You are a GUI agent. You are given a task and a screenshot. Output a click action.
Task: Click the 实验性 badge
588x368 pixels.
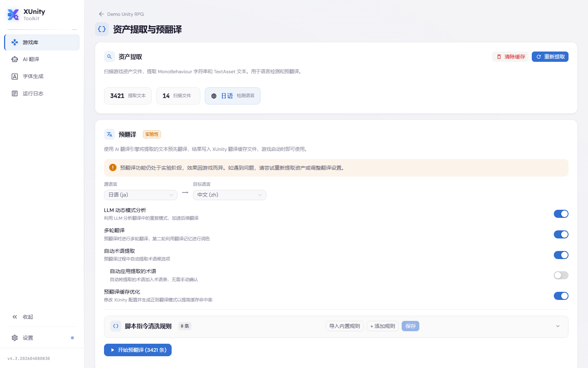point(152,134)
